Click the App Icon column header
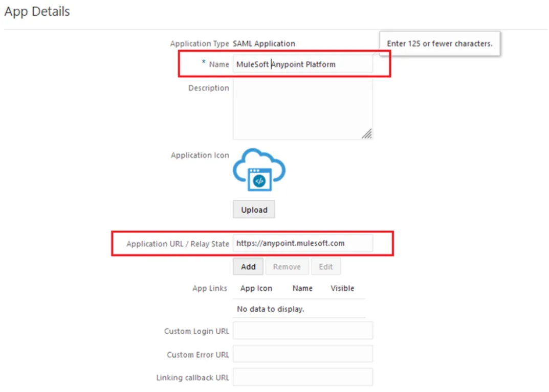The image size is (549, 392). click(x=256, y=288)
